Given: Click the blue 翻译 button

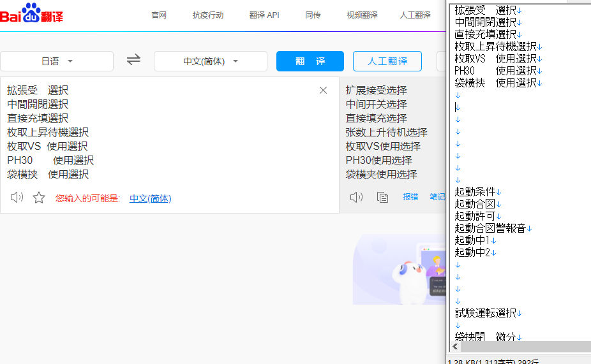Looking at the screenshot, I should click(x=310, y=61).
